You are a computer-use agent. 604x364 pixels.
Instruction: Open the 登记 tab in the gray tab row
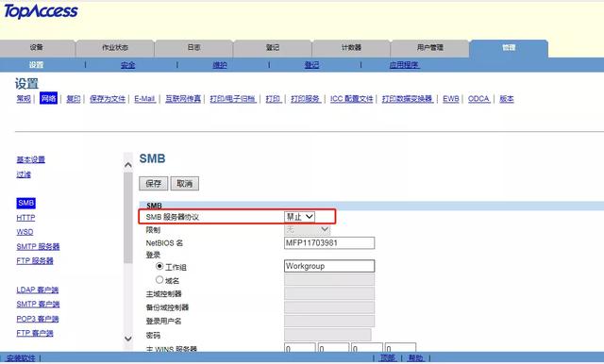pyautogui.click(x=273, y=48)
